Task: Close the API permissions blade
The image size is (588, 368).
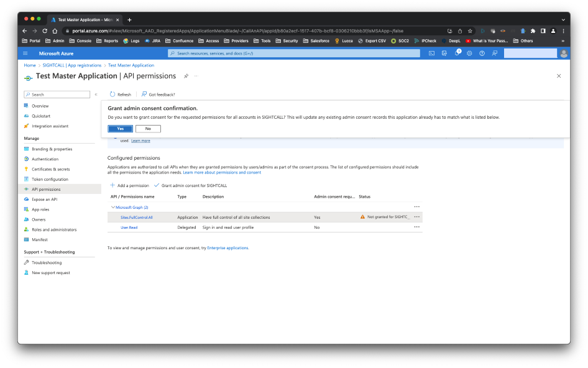Action: pos(559,76)
